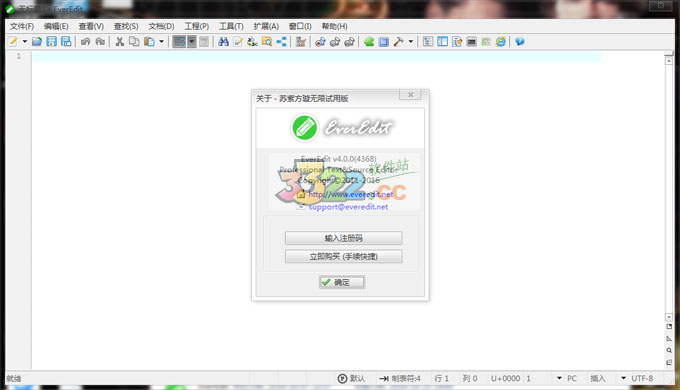Click the Copy pages icon
Screen dimensions: 680x390
click(134, 42)
